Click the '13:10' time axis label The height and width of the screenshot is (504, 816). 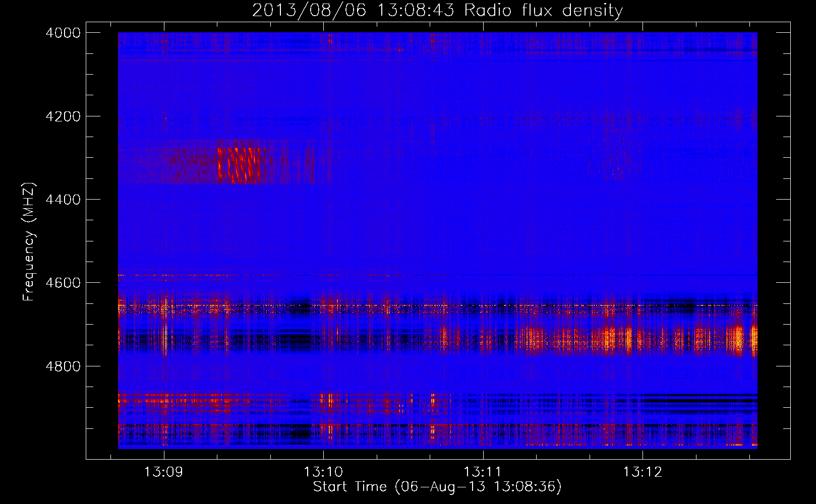323,472
